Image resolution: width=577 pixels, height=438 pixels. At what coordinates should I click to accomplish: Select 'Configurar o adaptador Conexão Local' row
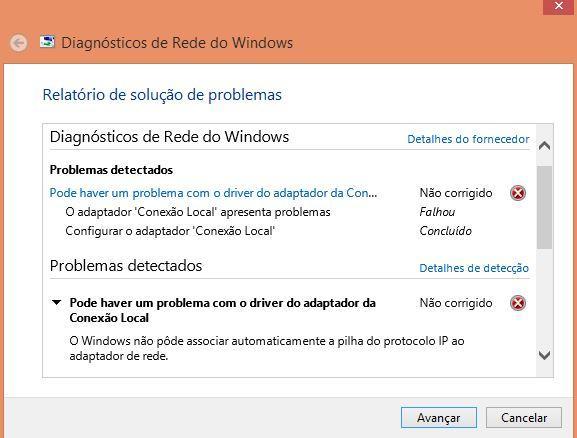pyautogui.click(x=170, y=231)
